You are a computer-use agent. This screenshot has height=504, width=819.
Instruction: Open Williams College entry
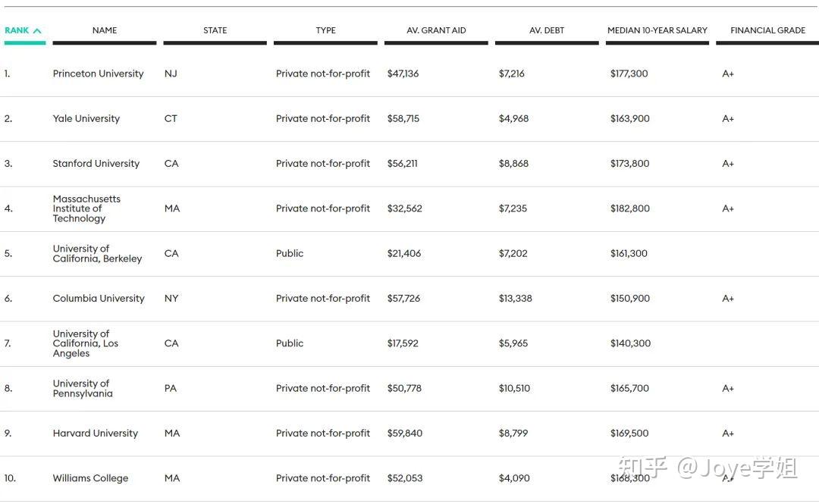[x=90, y=478]
